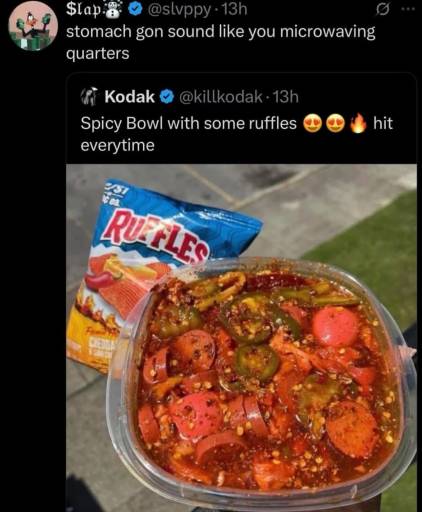Open the spicy bowl photo in quoted tweet
The image size is (422, 512).
tap(241, 338)
